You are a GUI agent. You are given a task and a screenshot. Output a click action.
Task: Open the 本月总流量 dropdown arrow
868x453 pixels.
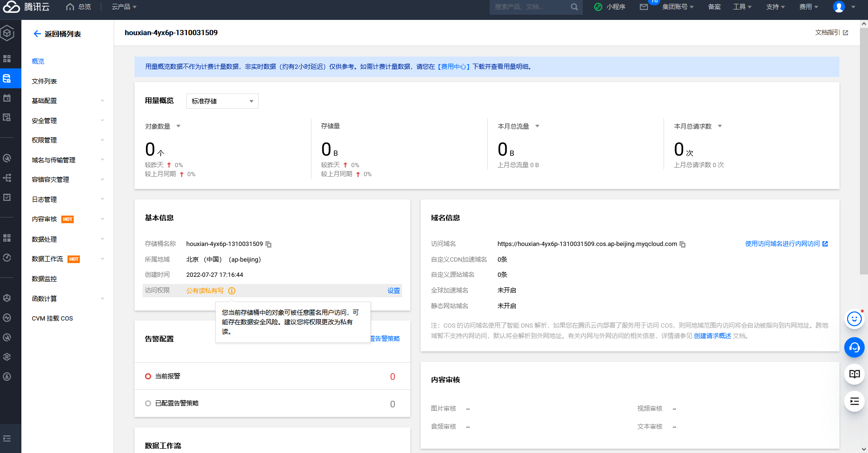(538, 126)
